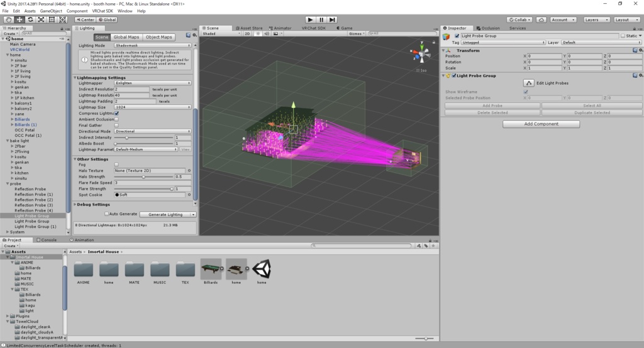Image resolution: width=644 pixels, height=348 pixels.
Task: Select the Rotate tool
Action: pyautogui.click(x=30, y=19)
